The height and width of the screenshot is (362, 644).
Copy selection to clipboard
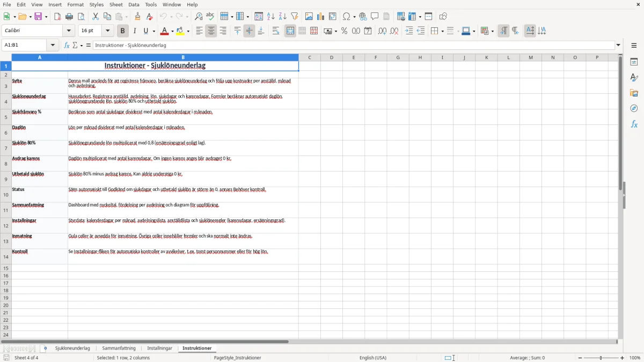click(x=107, y=17)
